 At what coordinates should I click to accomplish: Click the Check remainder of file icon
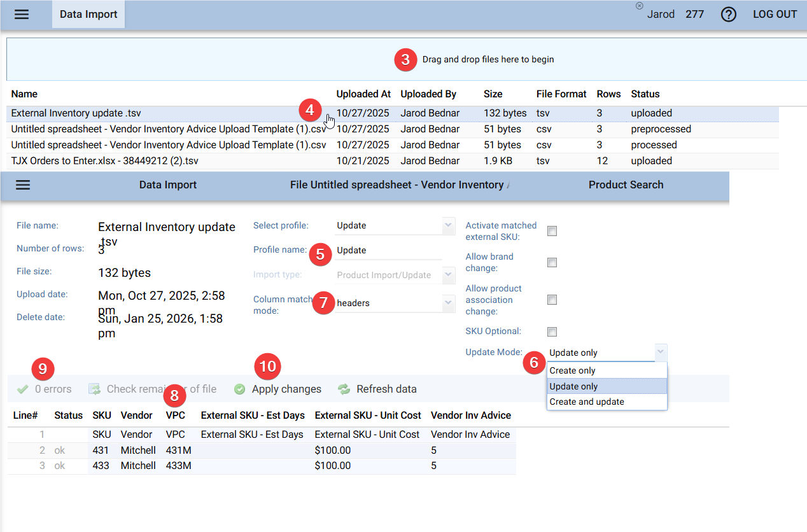click(94, 389)
